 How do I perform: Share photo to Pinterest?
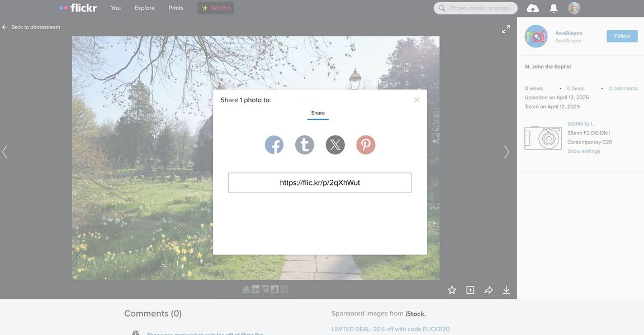366,145
